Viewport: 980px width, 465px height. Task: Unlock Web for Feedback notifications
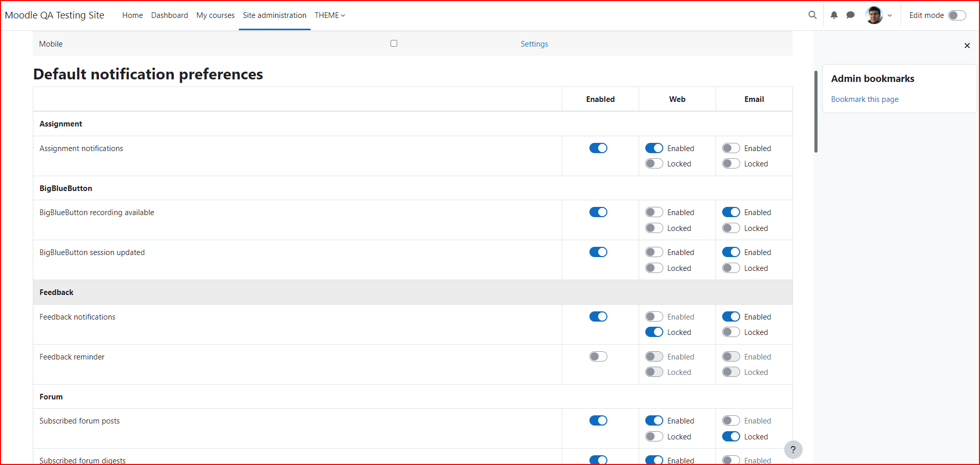click(654, 332)
